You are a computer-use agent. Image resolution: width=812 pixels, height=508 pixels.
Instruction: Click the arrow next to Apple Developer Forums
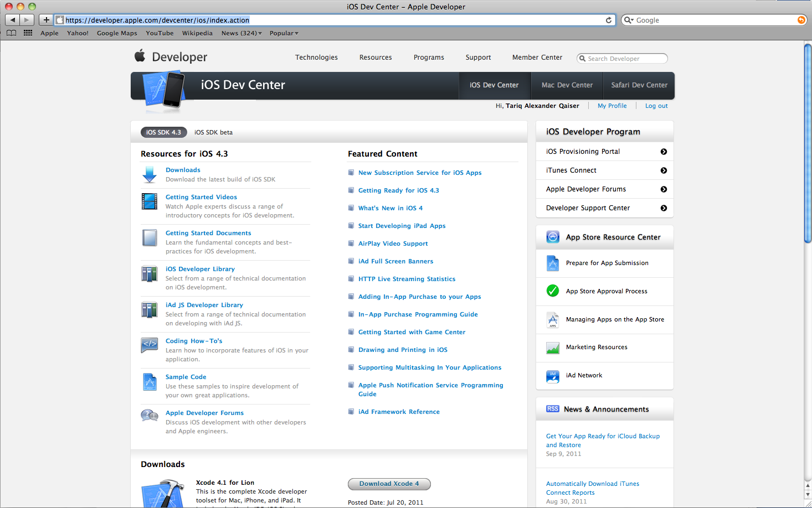tap(664, 189)
